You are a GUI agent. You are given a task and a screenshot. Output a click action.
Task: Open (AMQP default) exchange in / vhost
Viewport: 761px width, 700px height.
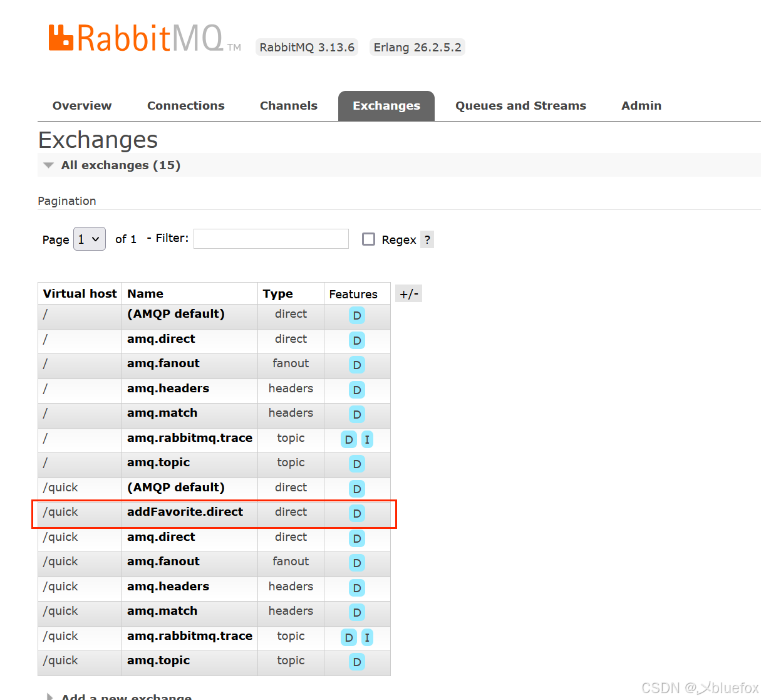click(176, 314)
